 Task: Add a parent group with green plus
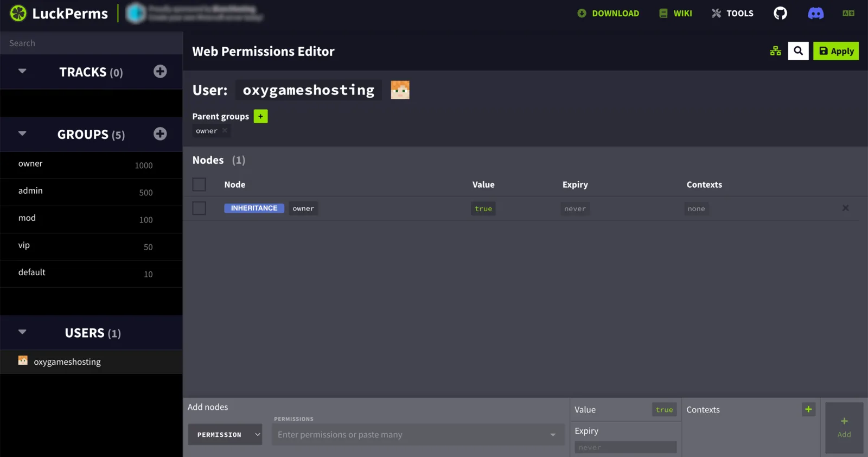(260, 116)
